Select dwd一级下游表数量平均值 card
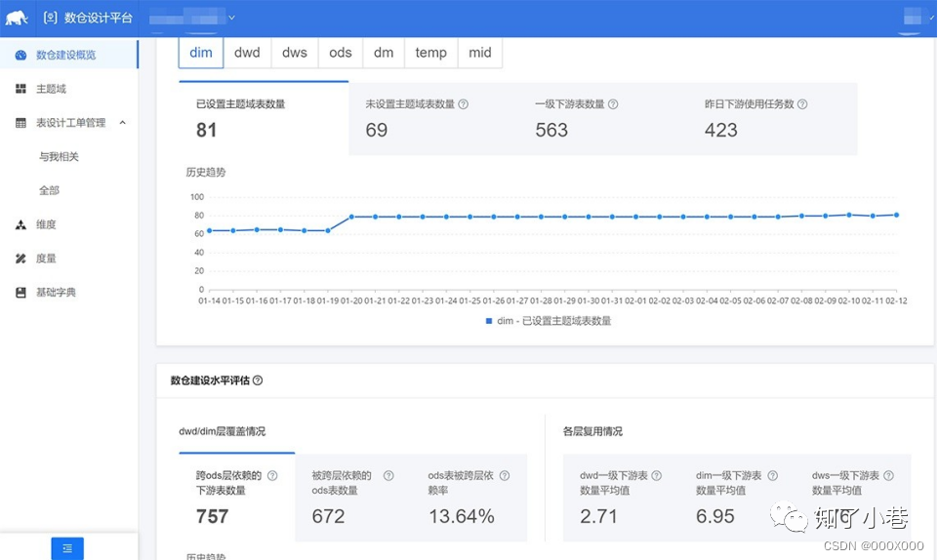 point(621,498)
